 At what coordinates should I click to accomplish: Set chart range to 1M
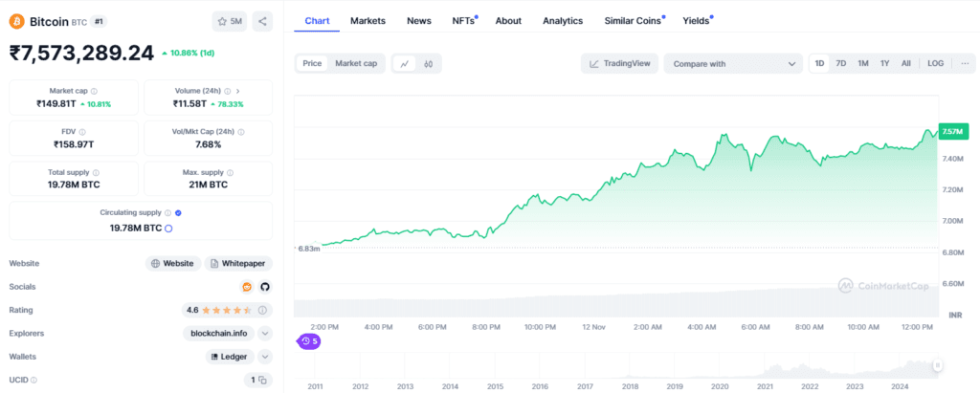863,63
